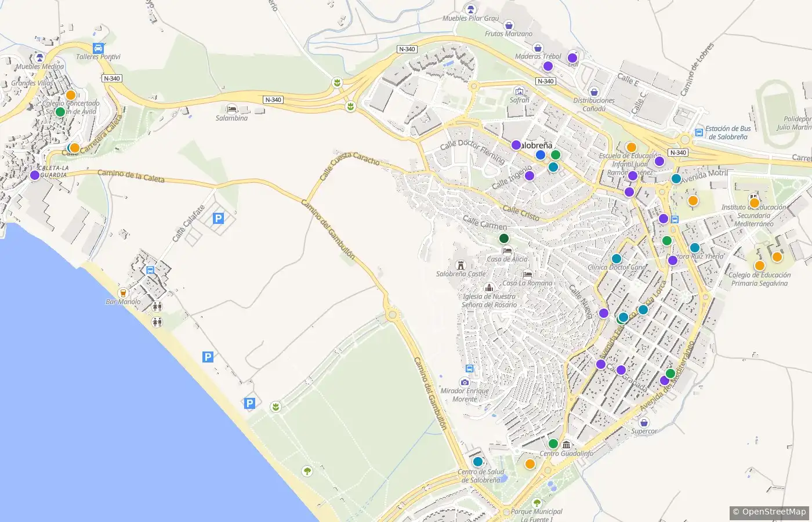Select the Parque Municipal La Fuente tree icon

(536, 503)
